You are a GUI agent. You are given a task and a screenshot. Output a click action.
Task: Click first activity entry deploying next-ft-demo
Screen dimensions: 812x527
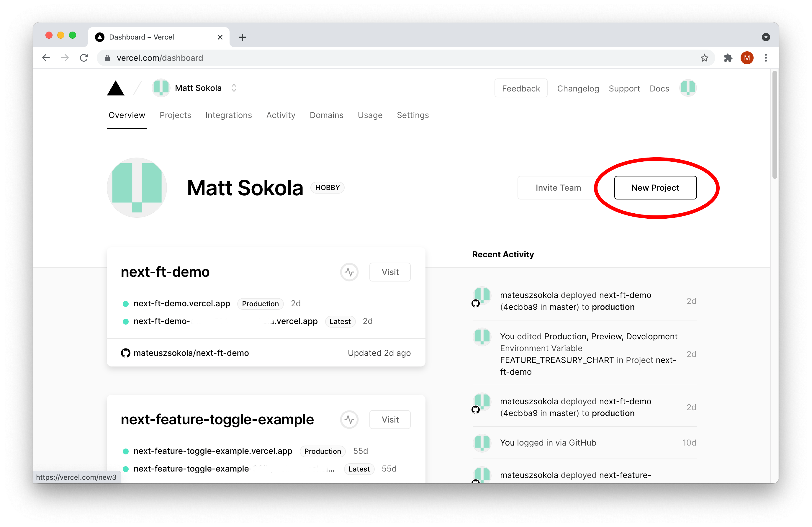584,301
